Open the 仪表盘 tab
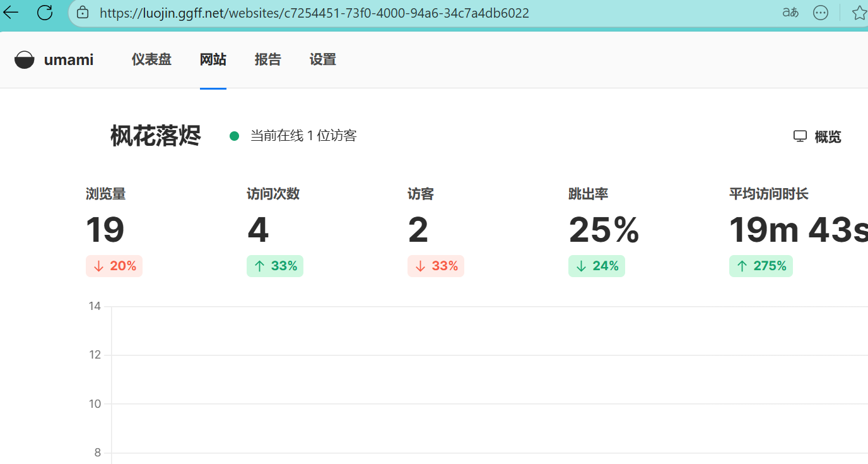868x464 pixels. (x=151, y=60)
